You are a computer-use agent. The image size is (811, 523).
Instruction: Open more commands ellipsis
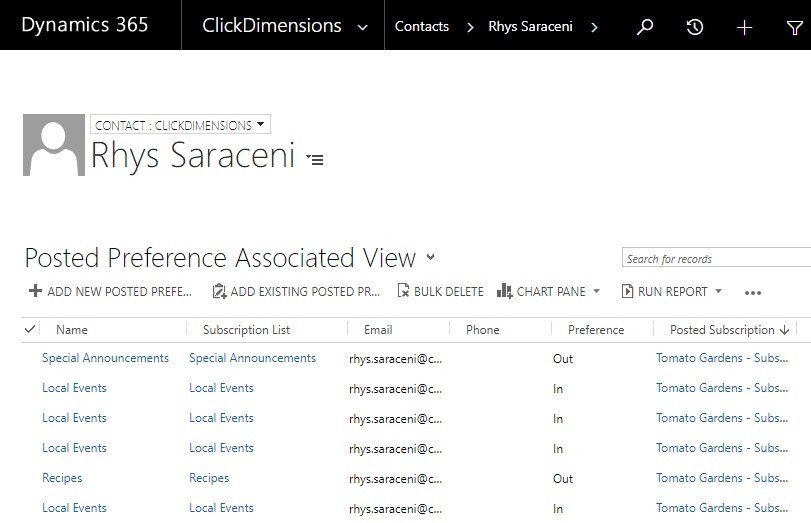click(x=753, y=293)
